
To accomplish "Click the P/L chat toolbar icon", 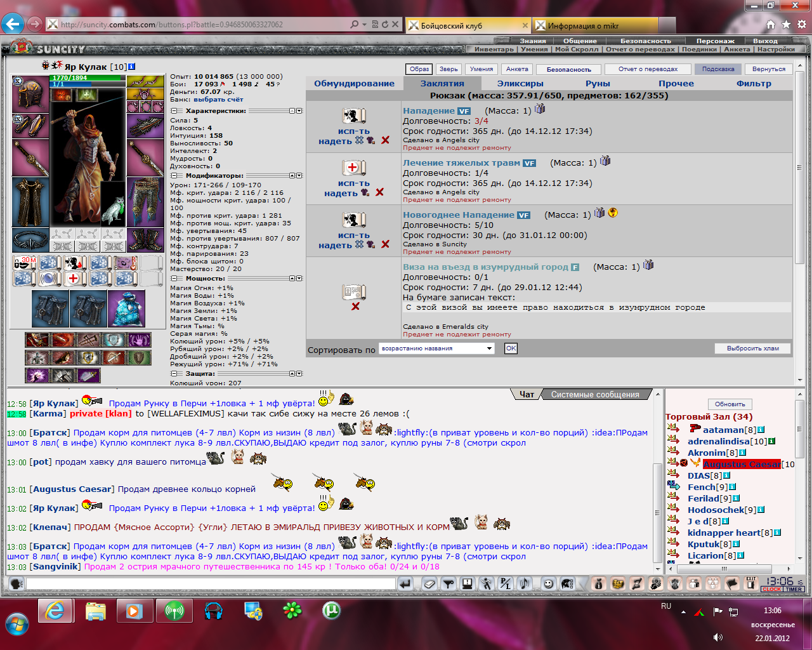I will pos(506,583).
